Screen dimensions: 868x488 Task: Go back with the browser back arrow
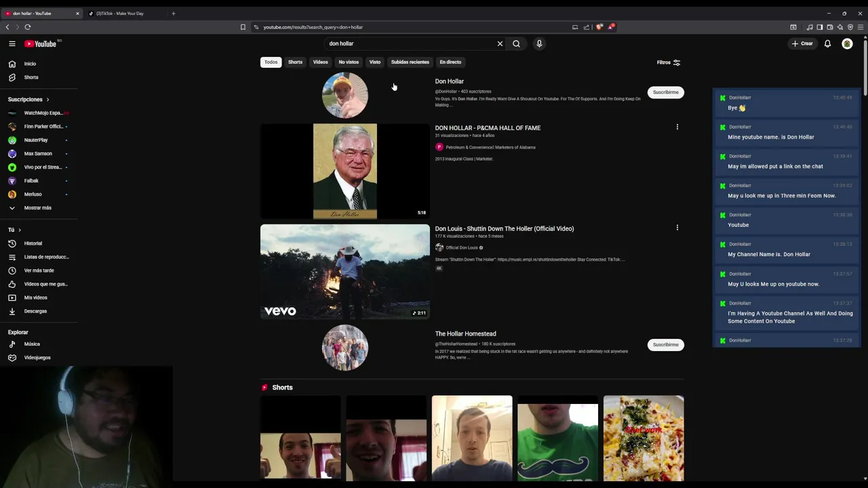pos(7,27)
